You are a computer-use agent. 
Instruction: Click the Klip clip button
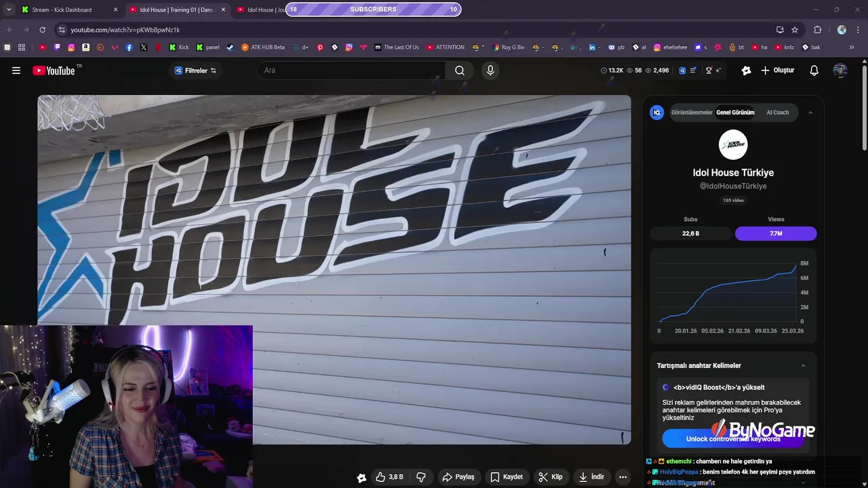click(550, 477)
